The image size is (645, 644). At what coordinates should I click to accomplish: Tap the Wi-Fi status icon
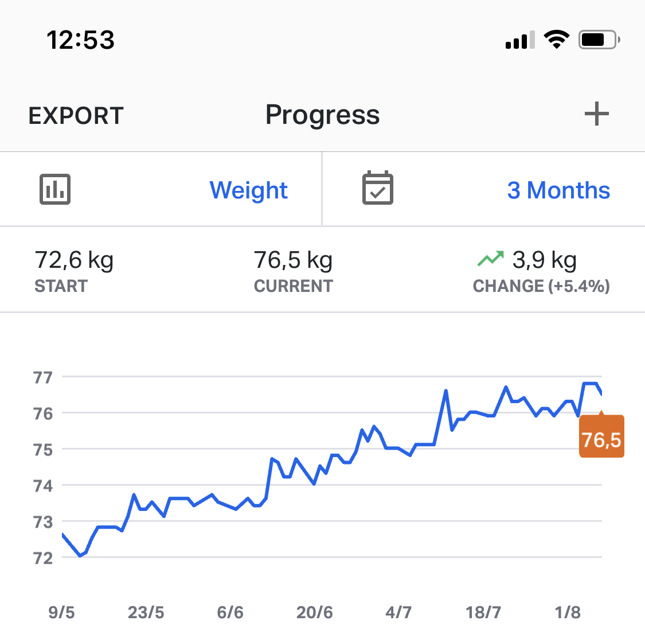(x=556, y=40)
